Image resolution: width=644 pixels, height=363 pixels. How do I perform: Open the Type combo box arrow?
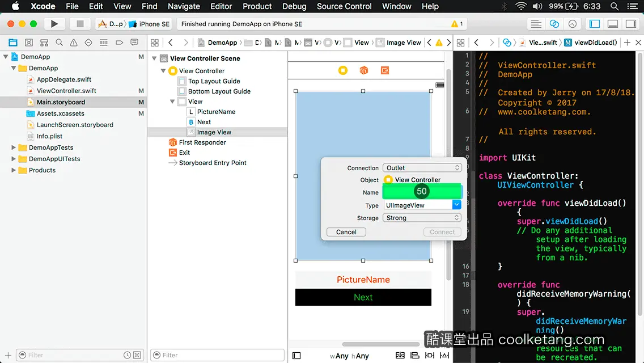click(x=457, y=205)
